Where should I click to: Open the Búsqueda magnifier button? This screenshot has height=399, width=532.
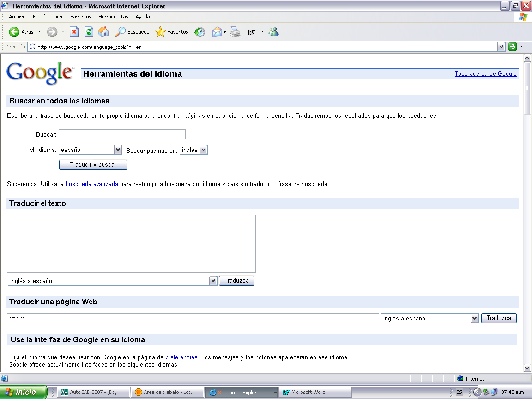[x=133, y=32]
